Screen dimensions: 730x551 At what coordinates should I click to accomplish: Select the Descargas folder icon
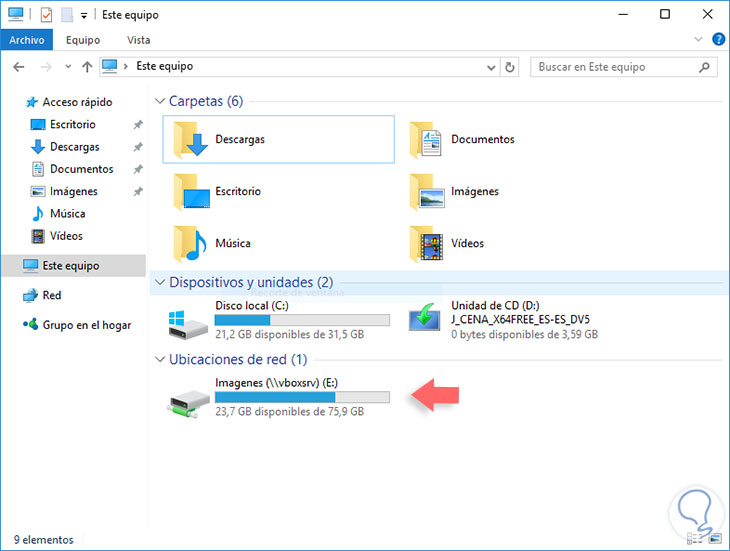[x=190, y=139]
